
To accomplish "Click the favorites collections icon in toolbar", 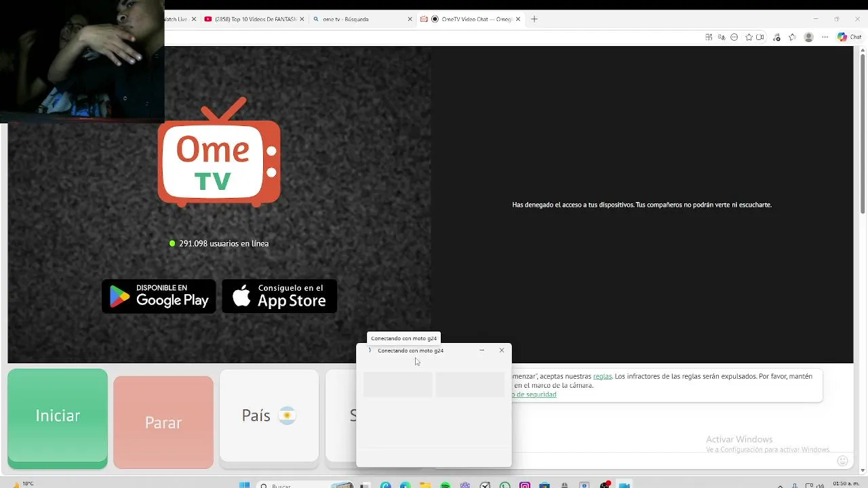I will (792, 37).
